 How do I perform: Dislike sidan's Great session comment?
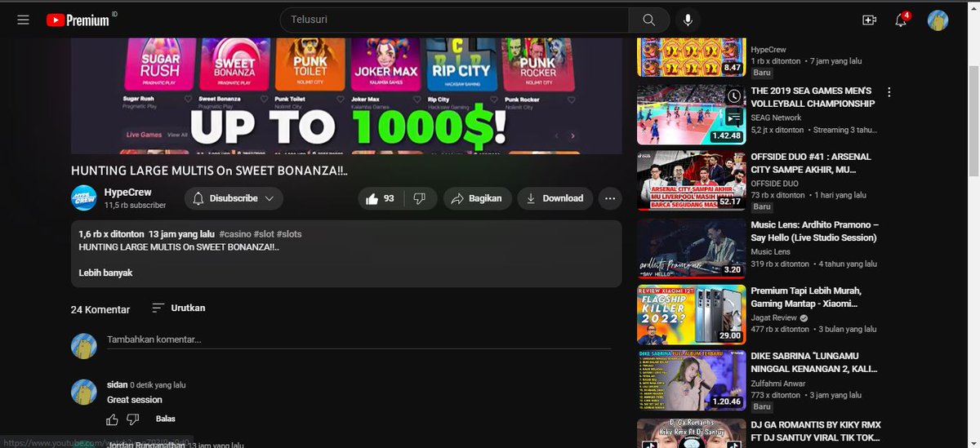tap(132, 419)
